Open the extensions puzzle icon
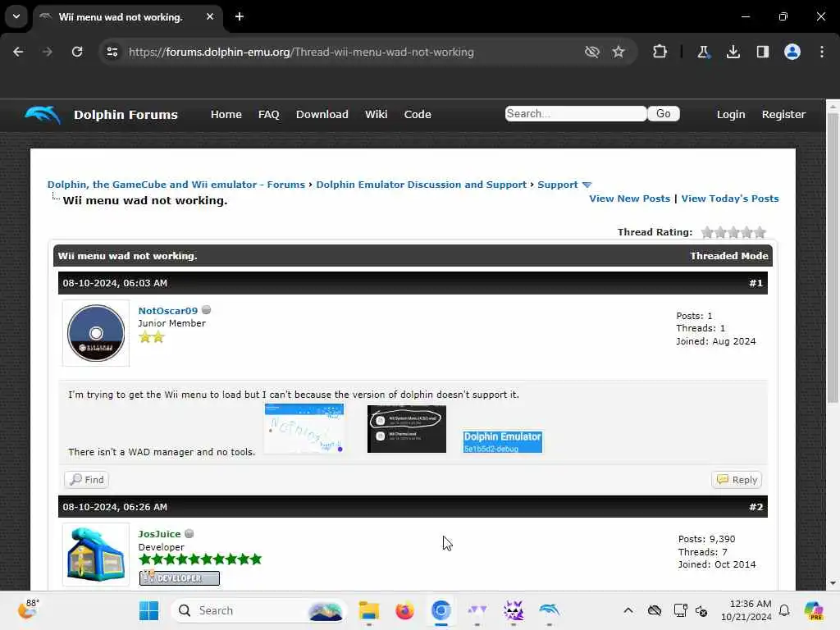 coord(660,52)
